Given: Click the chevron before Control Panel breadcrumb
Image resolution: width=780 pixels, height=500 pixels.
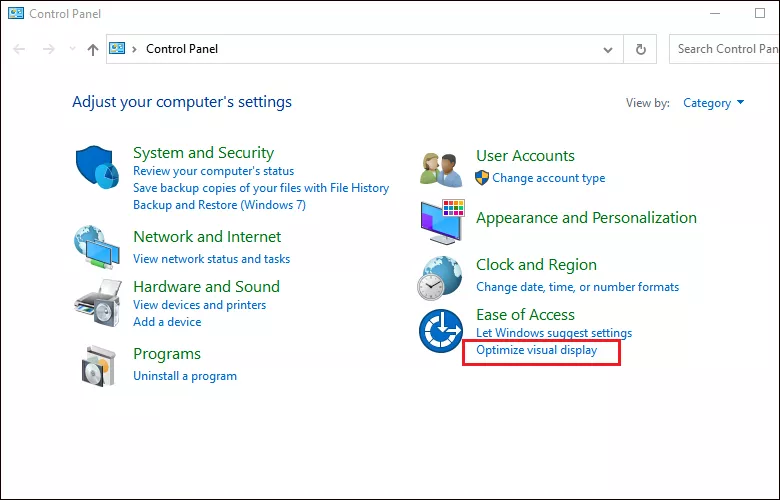Looking at the screenshot, I should pyautogui.click(x=134, y=49).
